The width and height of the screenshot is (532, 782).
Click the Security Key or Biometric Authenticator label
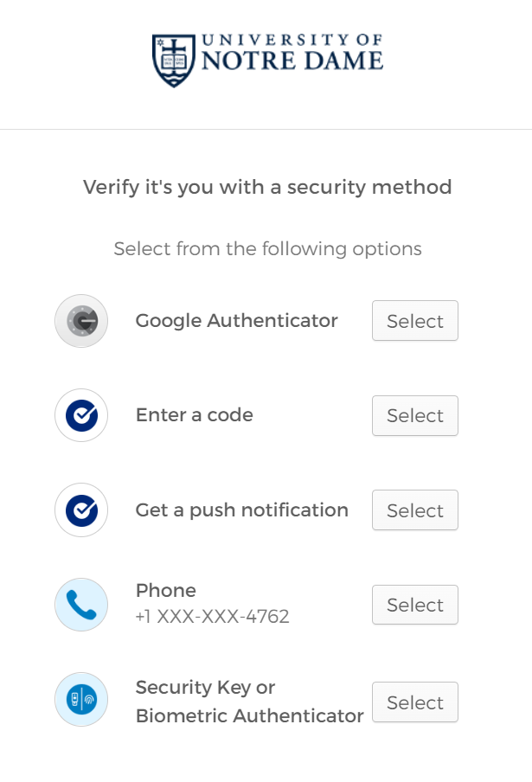(249, 702)
